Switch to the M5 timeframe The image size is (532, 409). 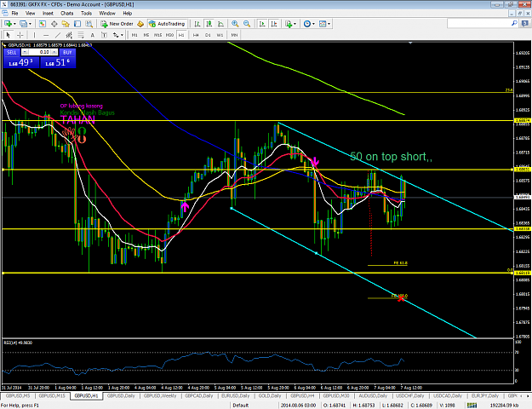click(x=146, y=35)
